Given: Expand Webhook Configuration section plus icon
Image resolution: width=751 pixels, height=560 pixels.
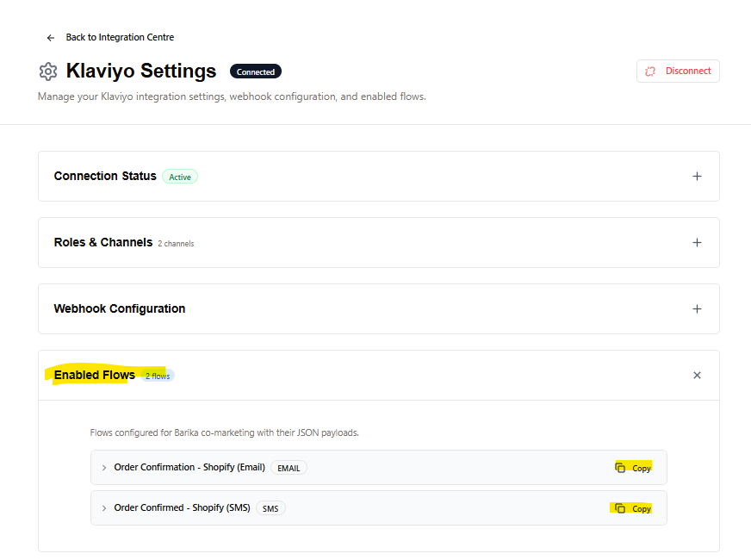Looking at the screenshot, I should 697,309.
